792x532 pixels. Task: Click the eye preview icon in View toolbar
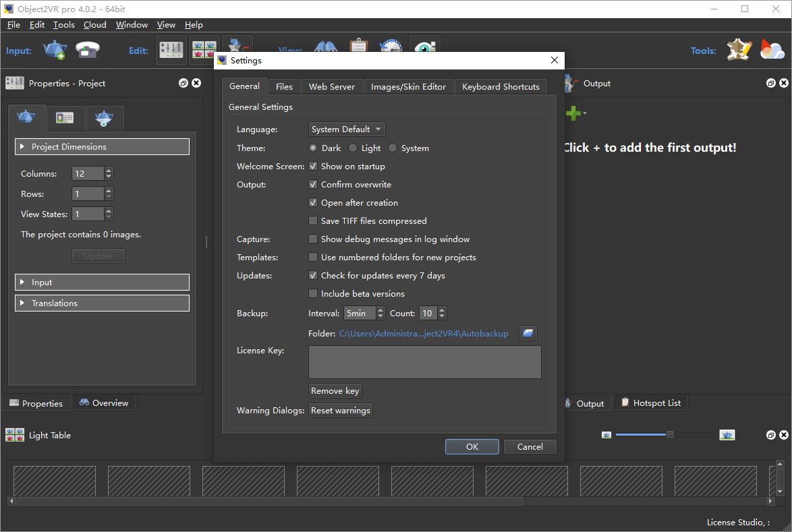pos(425,47)
